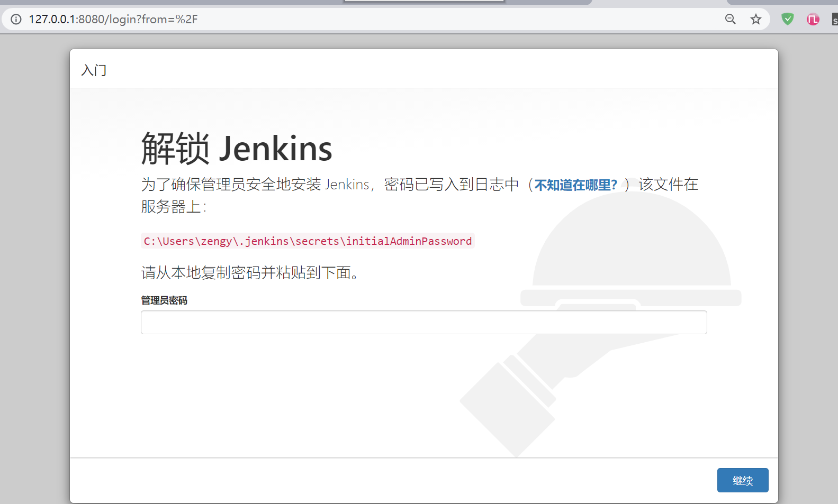Open the 不知道在哪里? help link
Viewport: 838px width, 504px height.
tap(575, 185)
